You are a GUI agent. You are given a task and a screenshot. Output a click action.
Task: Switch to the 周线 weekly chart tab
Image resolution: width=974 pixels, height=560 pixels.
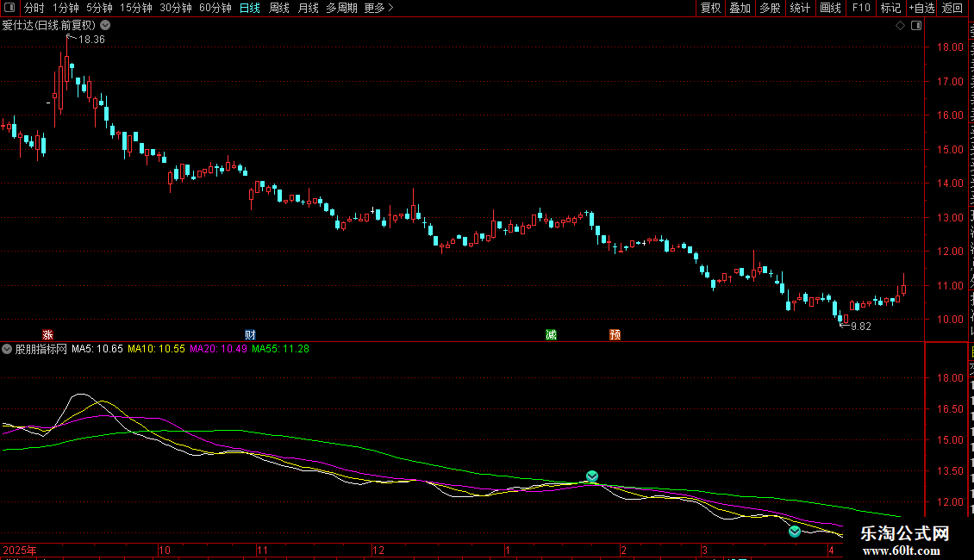click(279, 8)
